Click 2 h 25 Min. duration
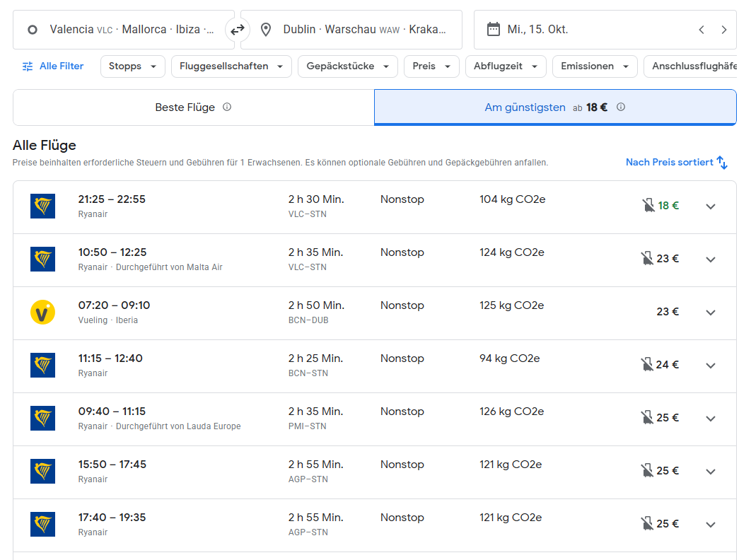 pos(316,358)
